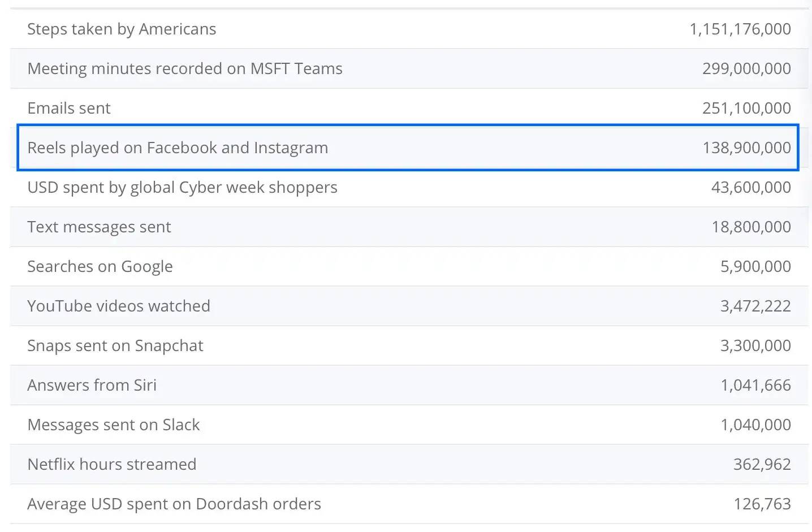The width and height of the screenshot is (812, 532).
Task: Click the "Searches on Google" row label
Action: pos(100,267)
